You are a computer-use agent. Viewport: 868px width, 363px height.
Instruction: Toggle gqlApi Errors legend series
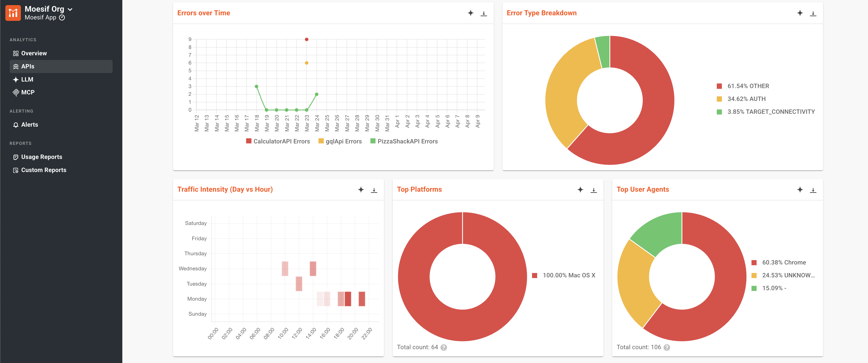click(x=340, y=141)
